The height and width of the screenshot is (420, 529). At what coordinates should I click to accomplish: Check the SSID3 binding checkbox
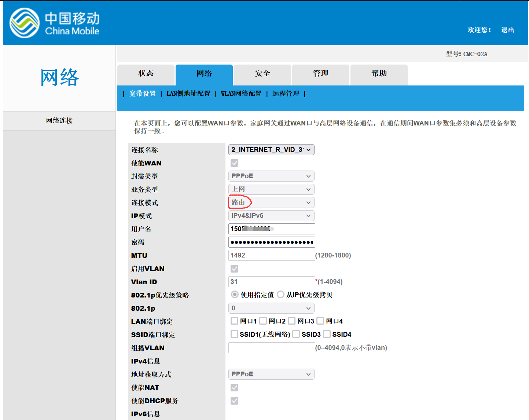(x=296, y=334)
